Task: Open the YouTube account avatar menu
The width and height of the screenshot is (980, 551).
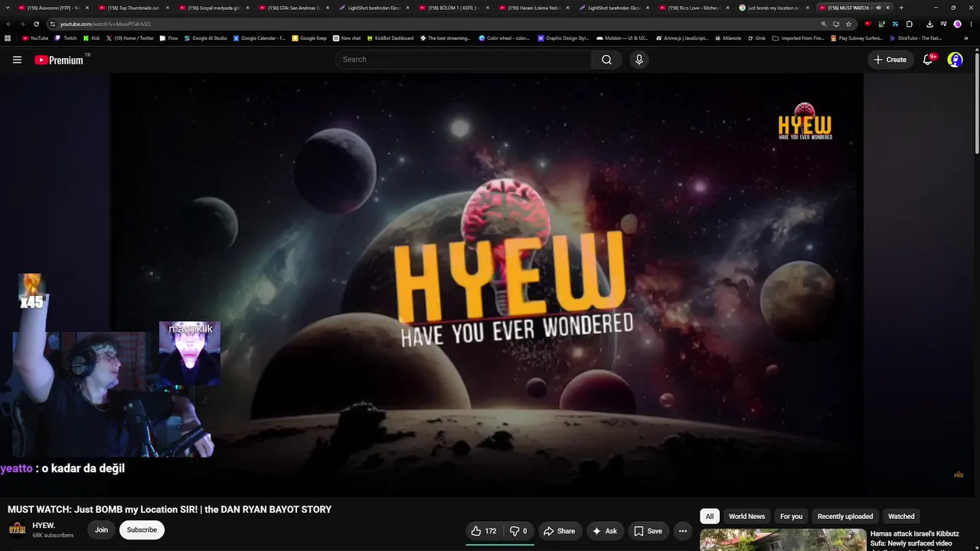Action: (955, 60)
